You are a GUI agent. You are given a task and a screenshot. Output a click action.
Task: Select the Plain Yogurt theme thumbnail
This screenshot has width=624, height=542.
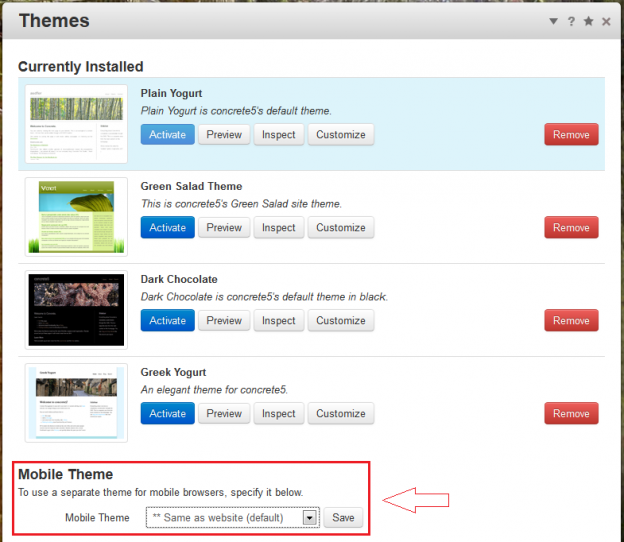[x=76, y=124]
